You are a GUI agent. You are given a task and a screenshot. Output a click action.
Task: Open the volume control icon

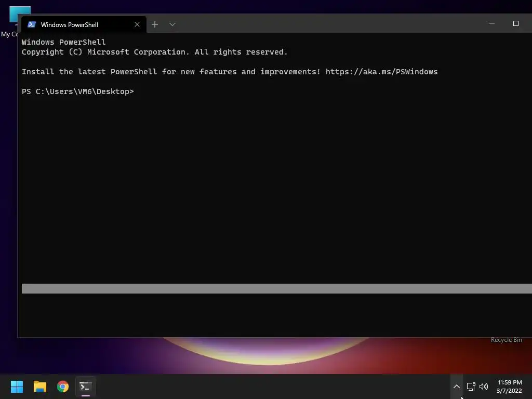click(484, 387)
